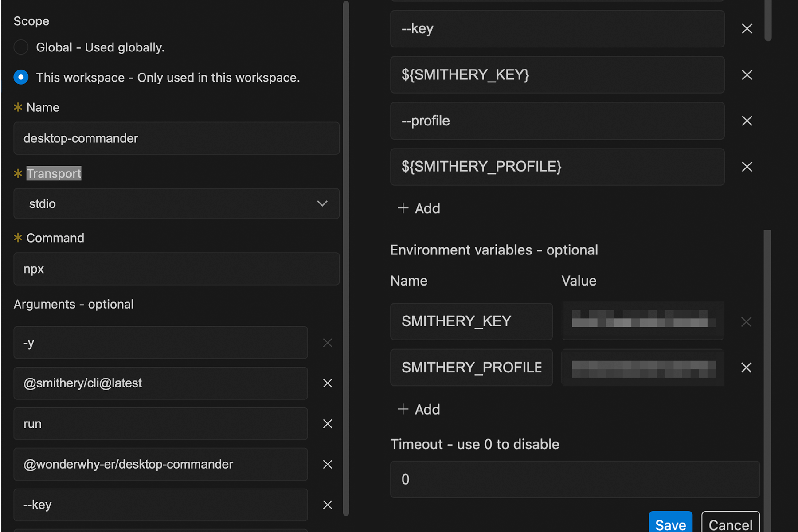
Task: Select the Global scope radio button
Action: pyautogui.click(x=21, y=47)
